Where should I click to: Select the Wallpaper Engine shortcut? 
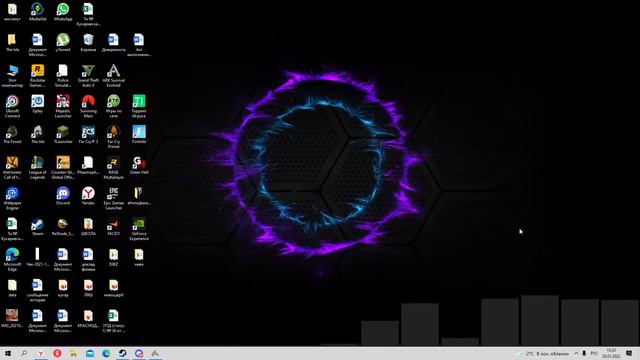click(x=12, y=198)
